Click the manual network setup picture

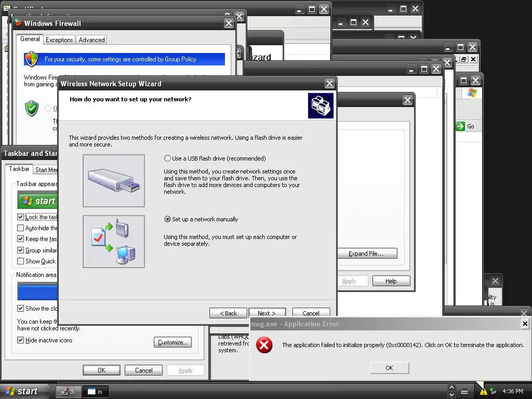tap(114, 241)
